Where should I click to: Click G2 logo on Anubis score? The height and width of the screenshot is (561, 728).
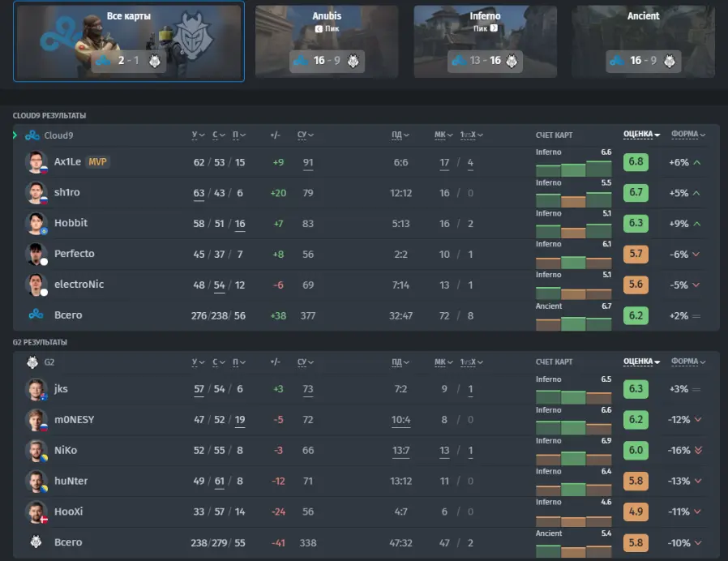(x=353, y=61)
